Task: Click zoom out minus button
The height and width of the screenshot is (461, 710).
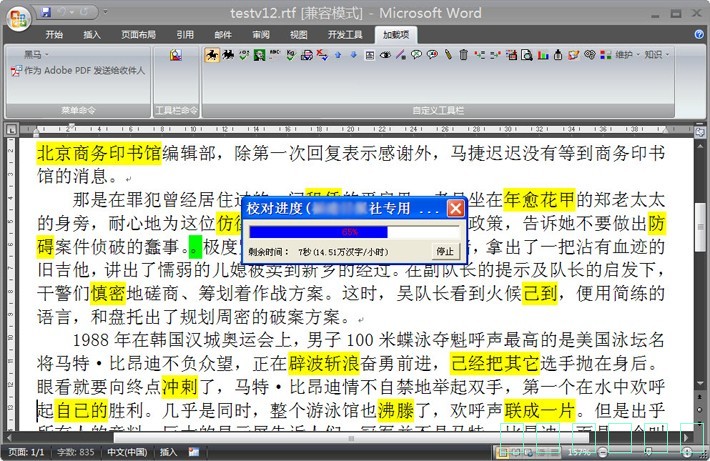Action: pos(602,452)
